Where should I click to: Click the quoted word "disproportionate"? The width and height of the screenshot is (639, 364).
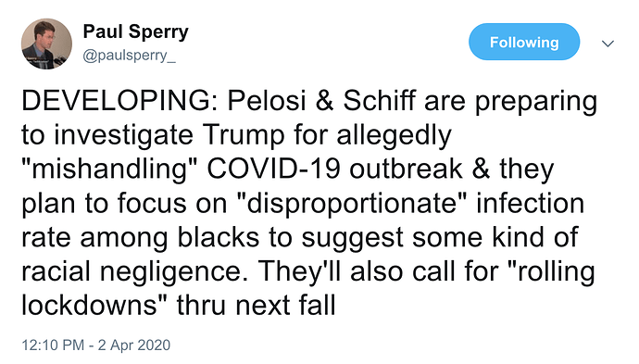click(x=352, y=204)
